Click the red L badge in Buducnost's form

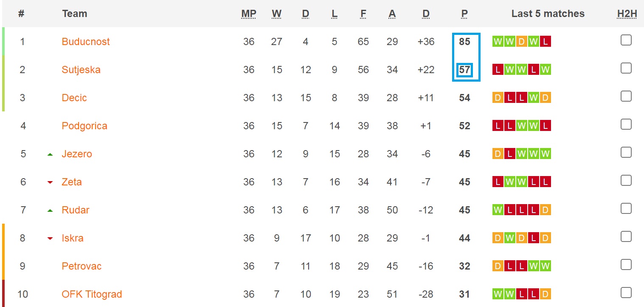[545, 41]
